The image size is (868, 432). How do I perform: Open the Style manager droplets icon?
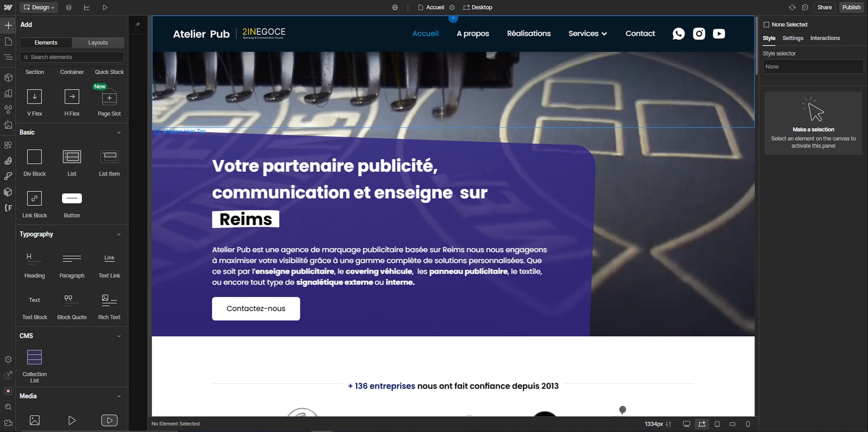(x=8, y=109)
